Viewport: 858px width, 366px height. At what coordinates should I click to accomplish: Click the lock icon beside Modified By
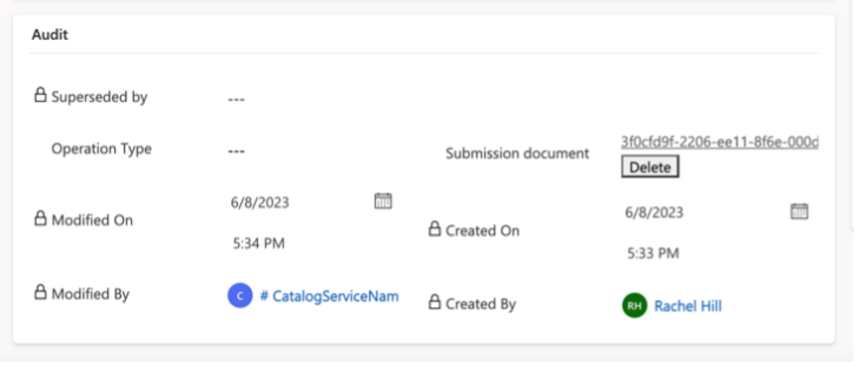pos(40,293)
